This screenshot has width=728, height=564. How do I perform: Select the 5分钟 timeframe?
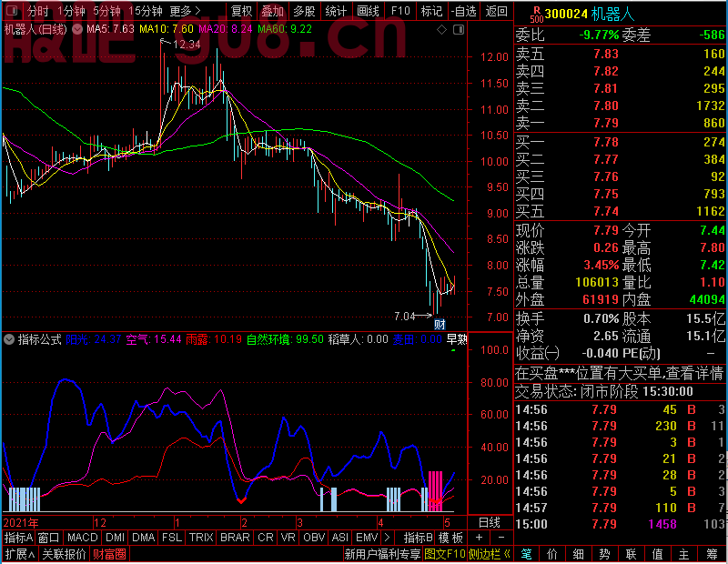(106, 11)
